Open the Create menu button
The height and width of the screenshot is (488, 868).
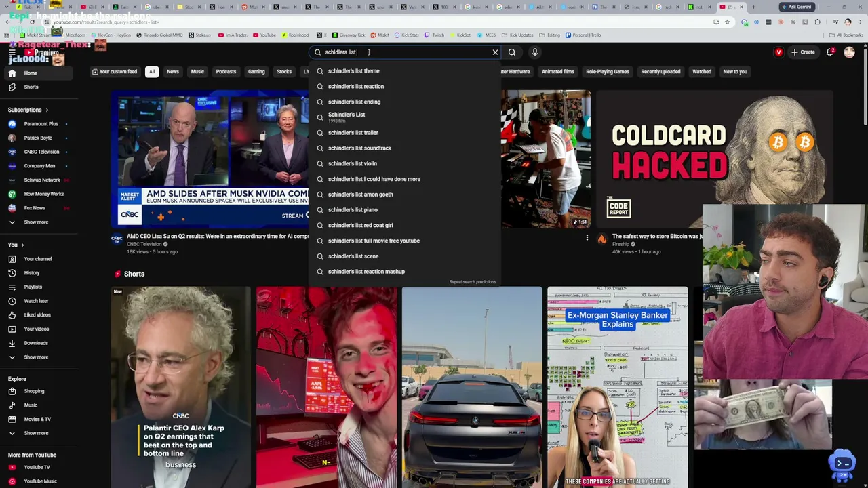tap(802, 52)
